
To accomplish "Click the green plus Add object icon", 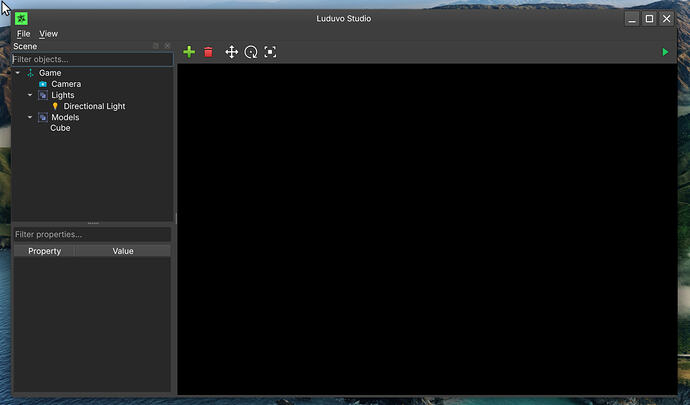I will pos(189,52).
